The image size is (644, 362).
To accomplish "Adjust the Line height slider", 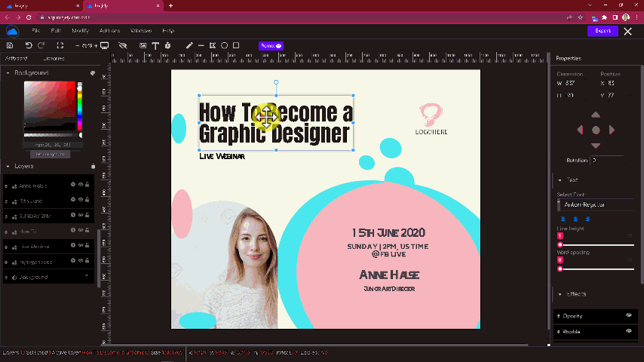I will 596,245.
